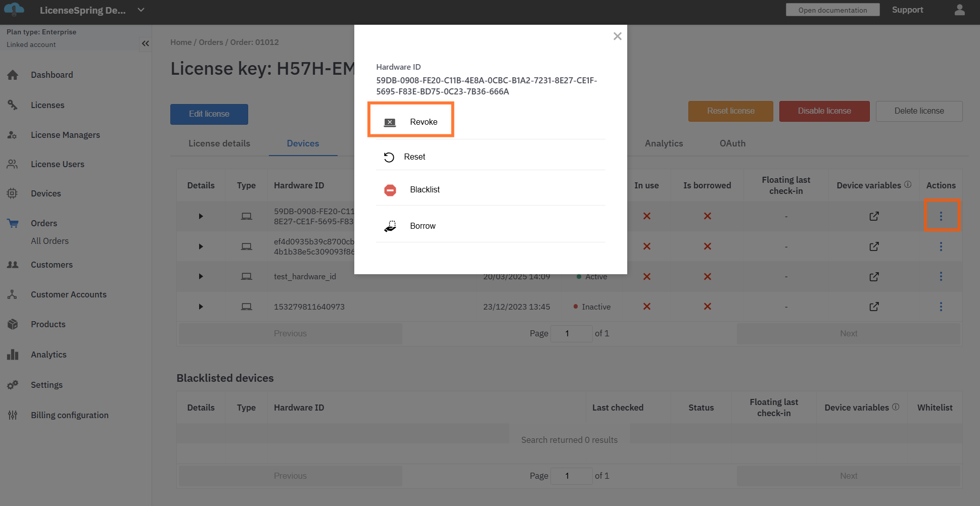Collapse the sidebar with double-chevron icon
This screenshot has height=506, width=980.
coord(146,43)
